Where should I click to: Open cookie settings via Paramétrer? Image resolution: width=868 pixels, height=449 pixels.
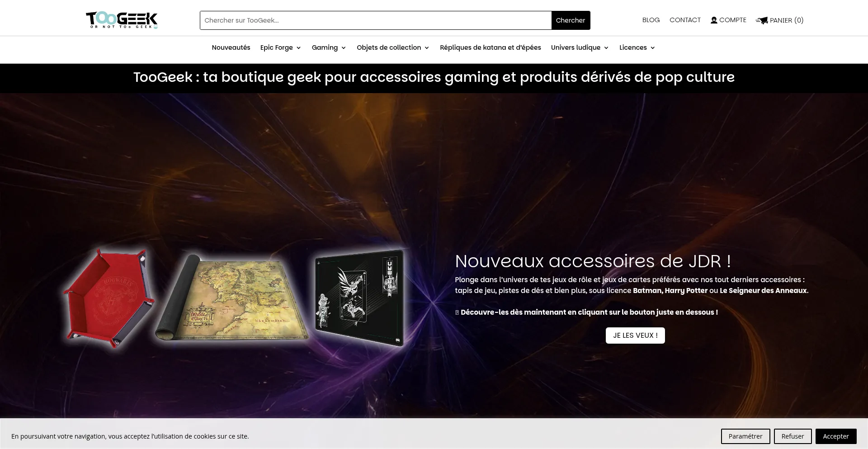[745, 436]
